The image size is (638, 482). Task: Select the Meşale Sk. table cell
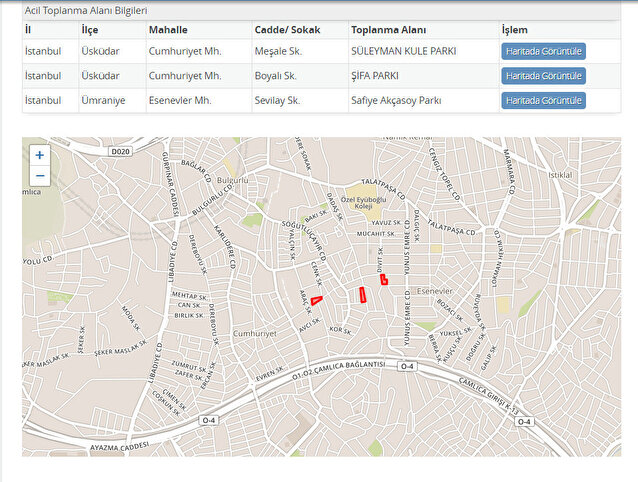277,51
